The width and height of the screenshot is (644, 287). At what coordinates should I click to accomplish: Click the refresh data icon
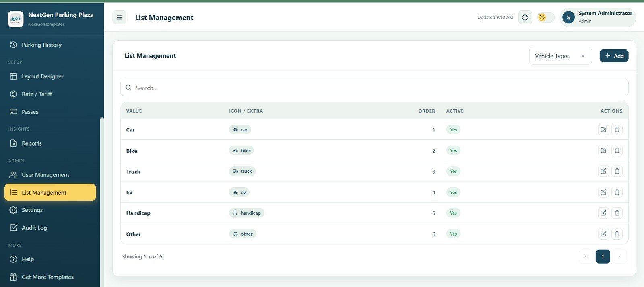(525, 17)
